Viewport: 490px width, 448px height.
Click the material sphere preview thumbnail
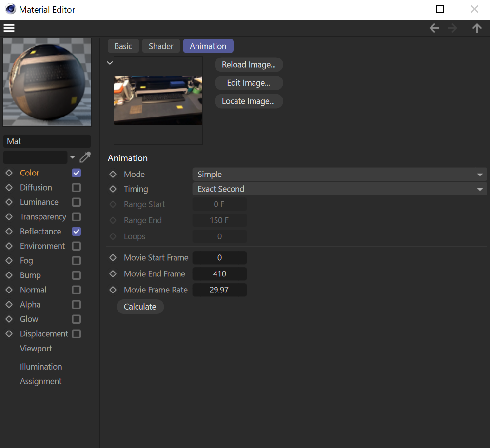[x=47, y=82]
